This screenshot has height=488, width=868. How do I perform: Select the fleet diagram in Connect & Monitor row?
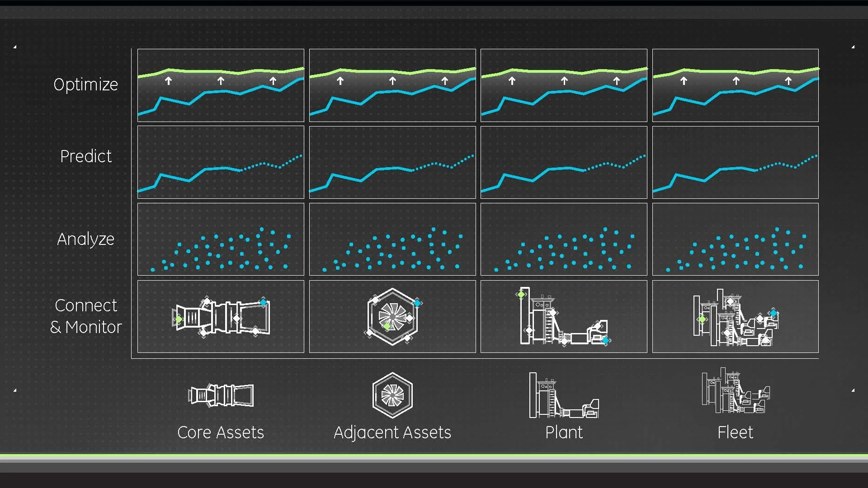coord(736,316)
